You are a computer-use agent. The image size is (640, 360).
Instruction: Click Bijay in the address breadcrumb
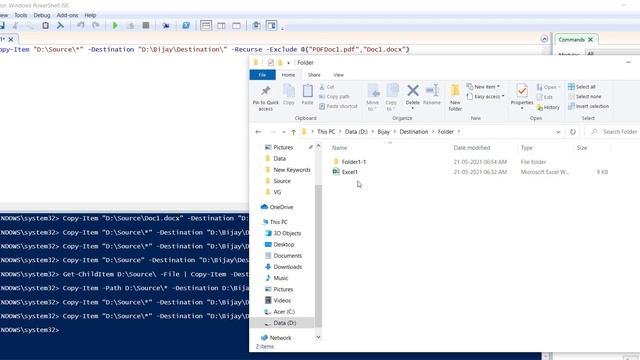coord(384,132)
